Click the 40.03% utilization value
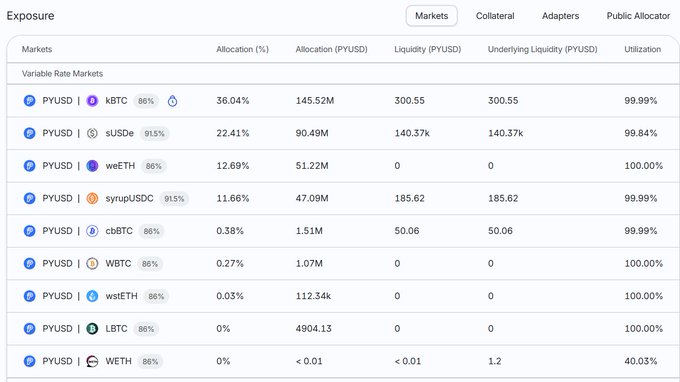This screenshot has height=382, width=680. (x=641, y=361)
